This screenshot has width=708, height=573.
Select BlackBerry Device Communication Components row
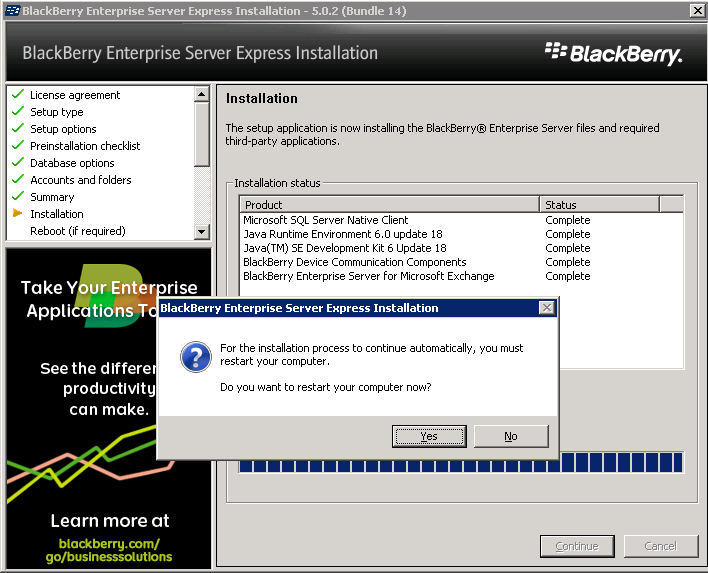355,262
